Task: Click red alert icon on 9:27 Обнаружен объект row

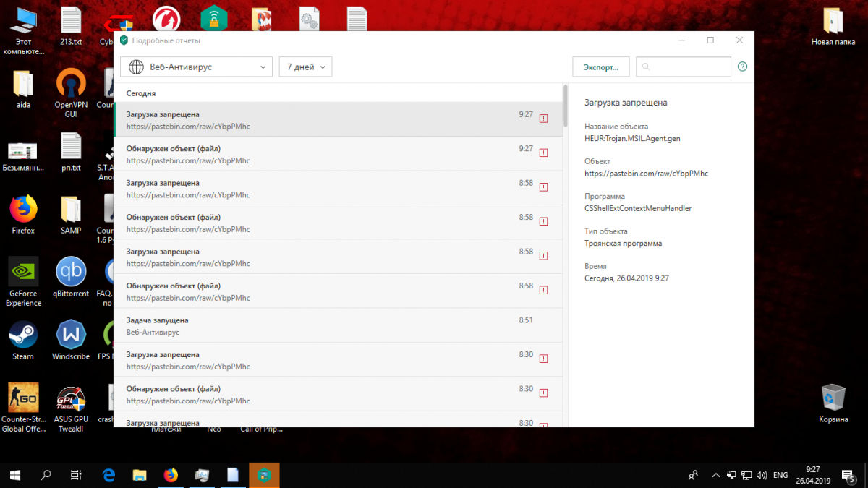Action: coord(543,153)
